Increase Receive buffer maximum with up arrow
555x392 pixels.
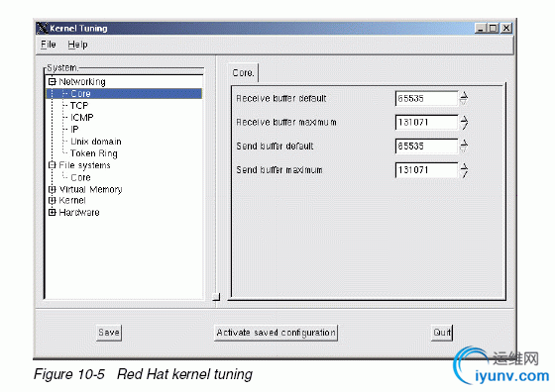(464, 119)
